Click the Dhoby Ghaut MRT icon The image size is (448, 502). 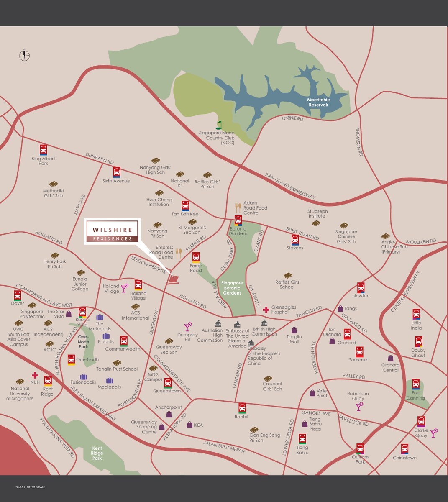[x=418, y=342]
